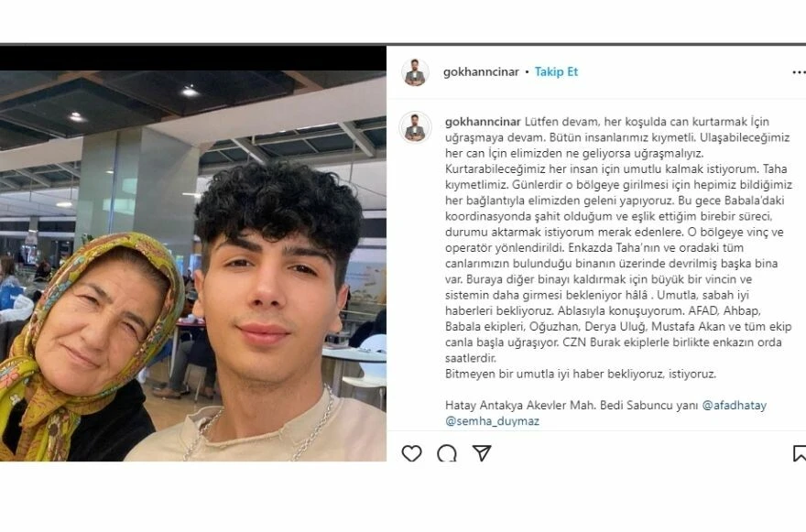The width and height of the screenshot is (806, 532).
Task: Save the post with the bookmark icon
Action: pyautogui.click(x=800, y=453)
